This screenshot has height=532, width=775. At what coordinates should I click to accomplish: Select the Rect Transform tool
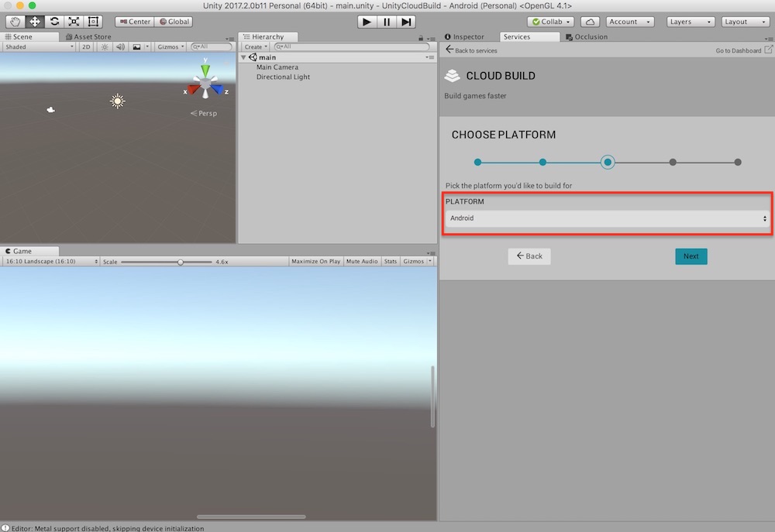tap(94, 21)
